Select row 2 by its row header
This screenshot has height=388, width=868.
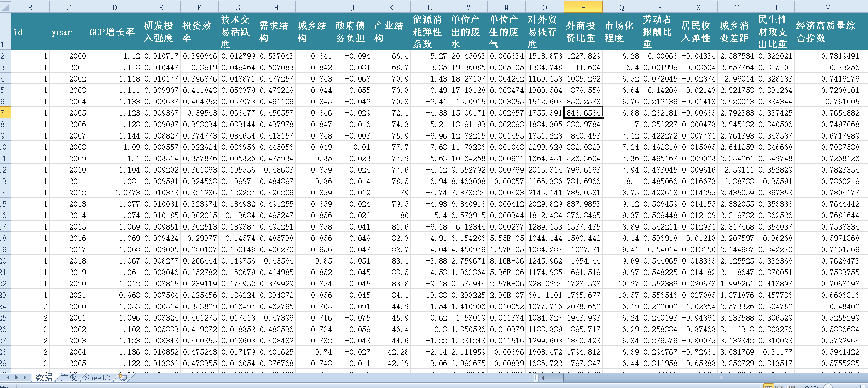click(5, 56)
